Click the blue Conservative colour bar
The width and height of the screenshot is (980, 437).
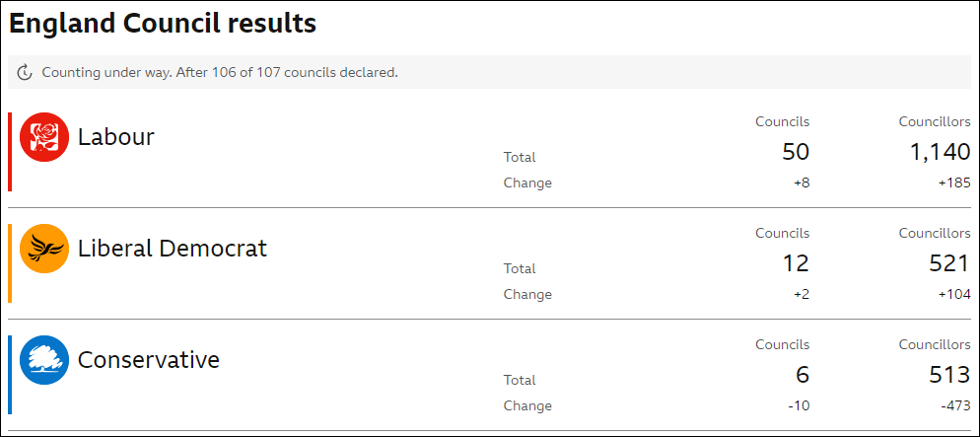(x=10, y=375)
